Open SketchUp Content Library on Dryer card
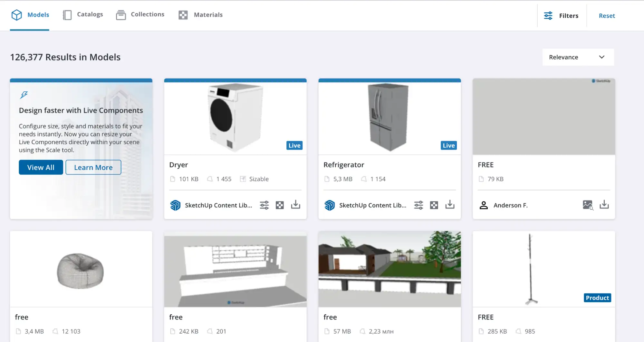644x342 pixels. 218,205
